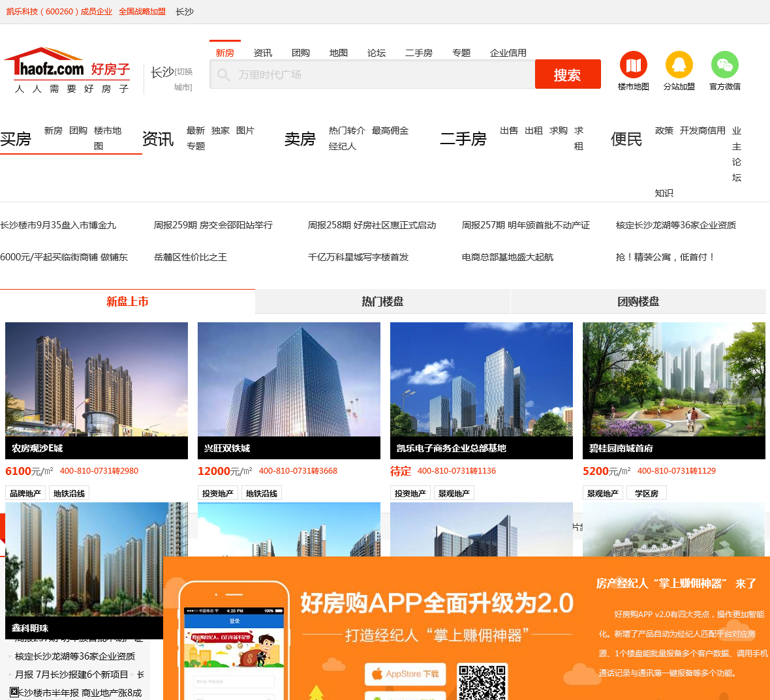770x700 pixels.
Task: Open 千亿万科星城写字楼首发 headline
Action: [358, 257]
